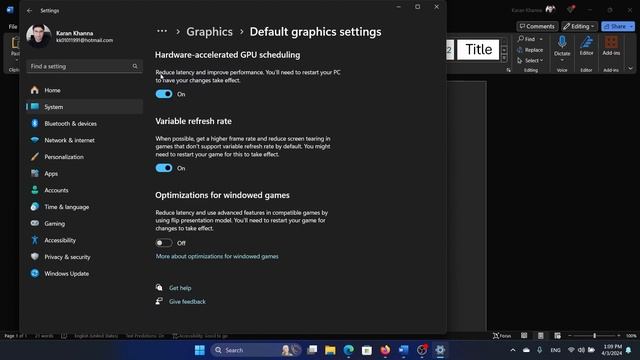
Task: Adjust the Word zoom slider
Action: (594, 336)
